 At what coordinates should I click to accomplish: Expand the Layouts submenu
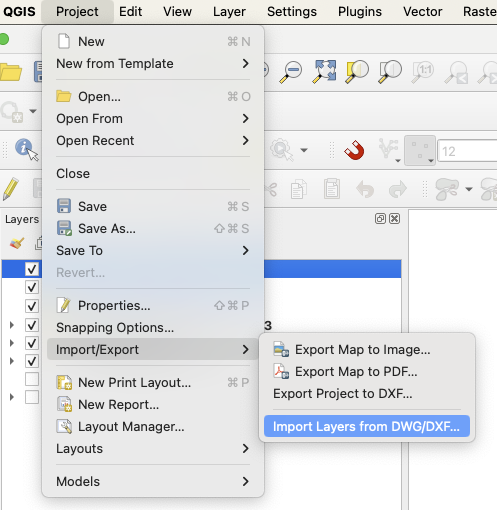153,449
